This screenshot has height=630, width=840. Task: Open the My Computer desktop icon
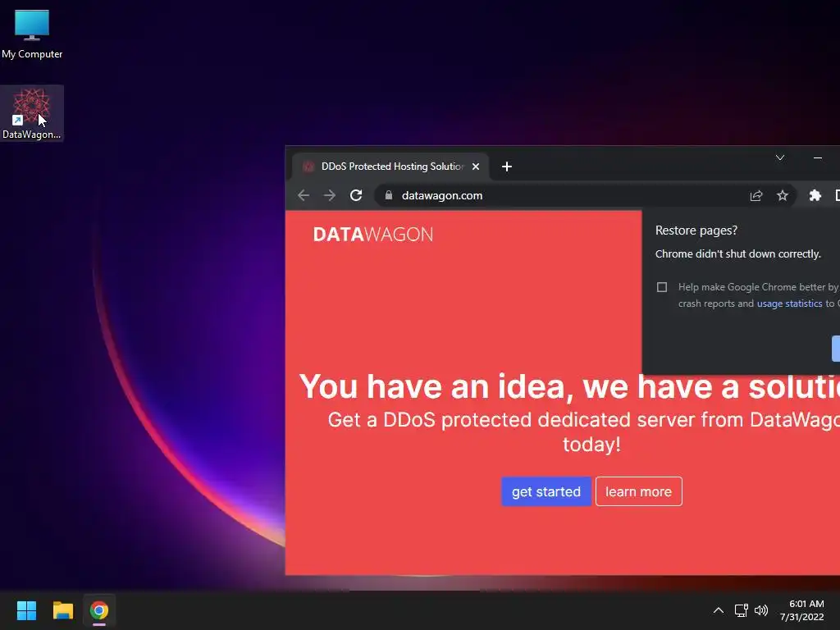coord(32,34)
